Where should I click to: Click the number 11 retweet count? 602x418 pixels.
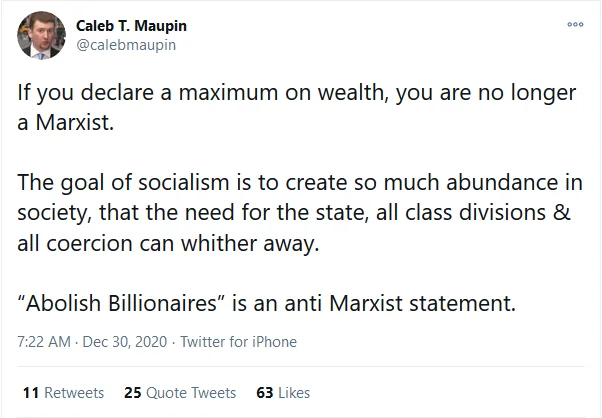(x=31, y=393)
